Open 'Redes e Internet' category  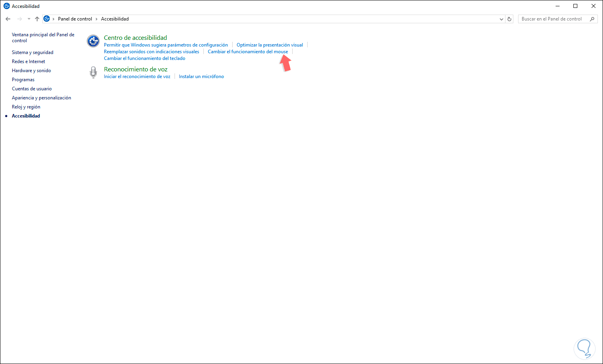(x=28, y=62)
